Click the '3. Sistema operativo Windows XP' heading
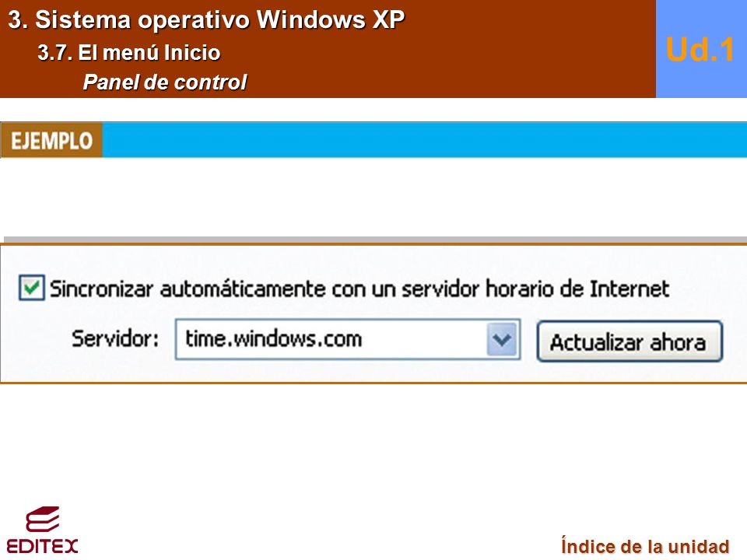 coord(206,20)
